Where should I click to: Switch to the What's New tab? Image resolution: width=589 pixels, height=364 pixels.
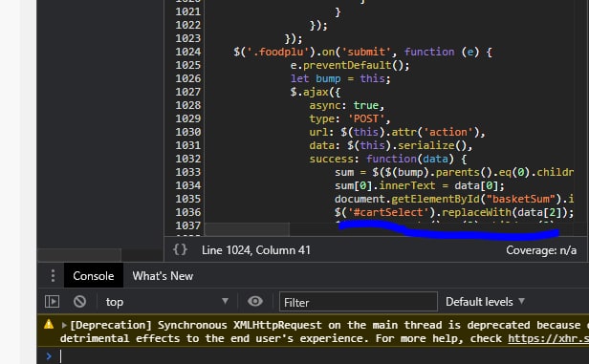point(163,276)
